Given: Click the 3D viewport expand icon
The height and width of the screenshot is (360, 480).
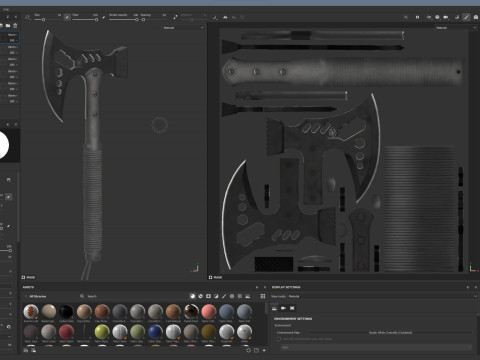Looking at the screenshot, I should point(23,277).
